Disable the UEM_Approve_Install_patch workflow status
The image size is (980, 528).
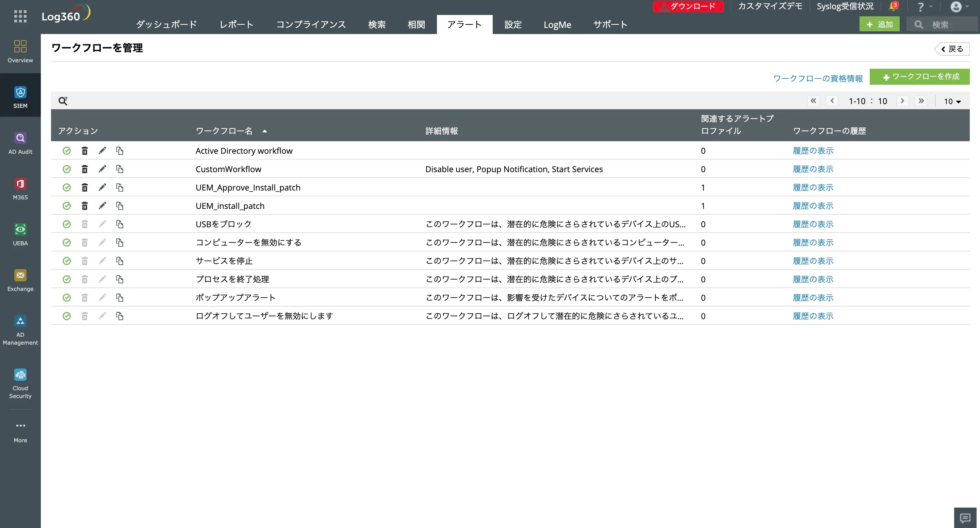(x=67, y=187)
